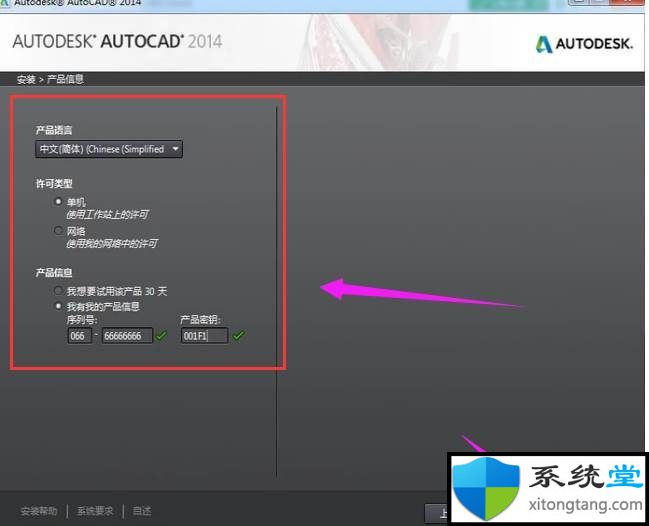Open the 自述 readme link
The width and height of the screenshot is (649, 526).
(x=142, y=511)
